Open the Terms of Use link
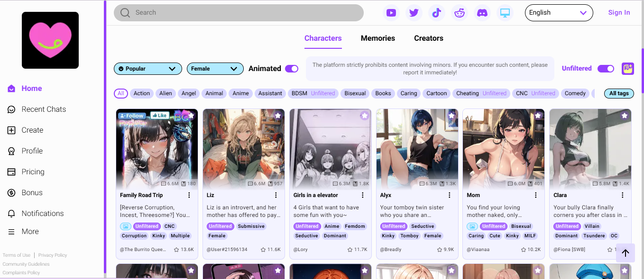644x279 pixels. tap(16, 255)
